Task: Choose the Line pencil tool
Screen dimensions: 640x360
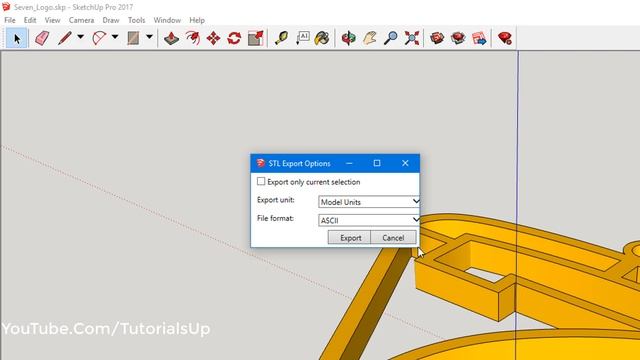Action: click(65, 38)
